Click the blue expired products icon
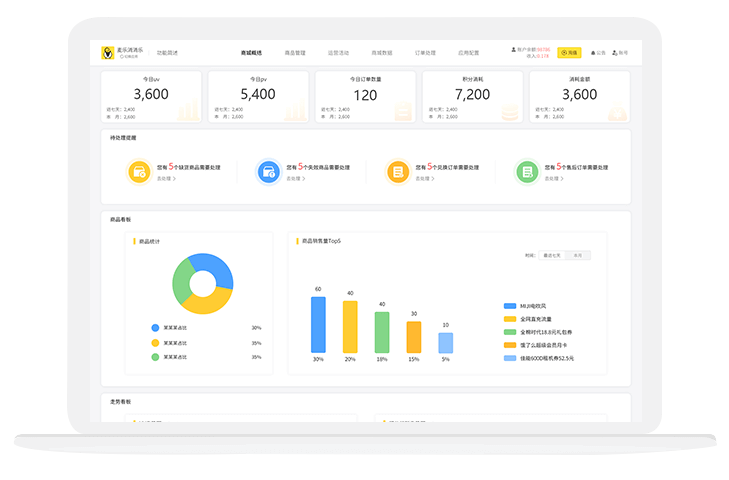The height and width of the screenshot is (480, 729). 268,172
